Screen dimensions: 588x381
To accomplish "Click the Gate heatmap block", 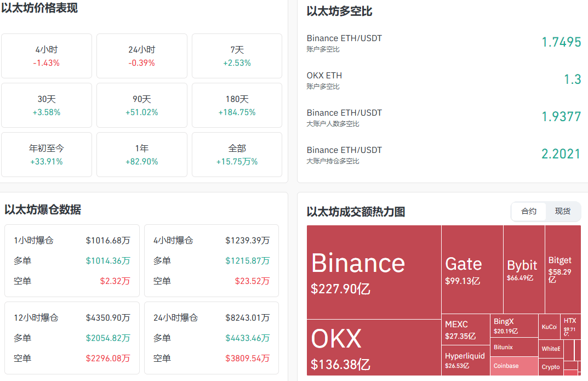I will click(472, 269).
